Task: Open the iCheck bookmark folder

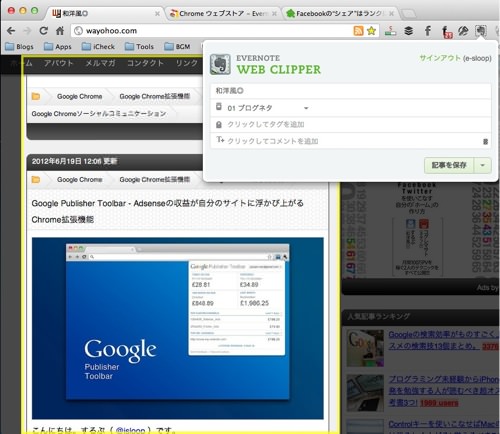Action: pyautogui.click(x=98, y=46)
